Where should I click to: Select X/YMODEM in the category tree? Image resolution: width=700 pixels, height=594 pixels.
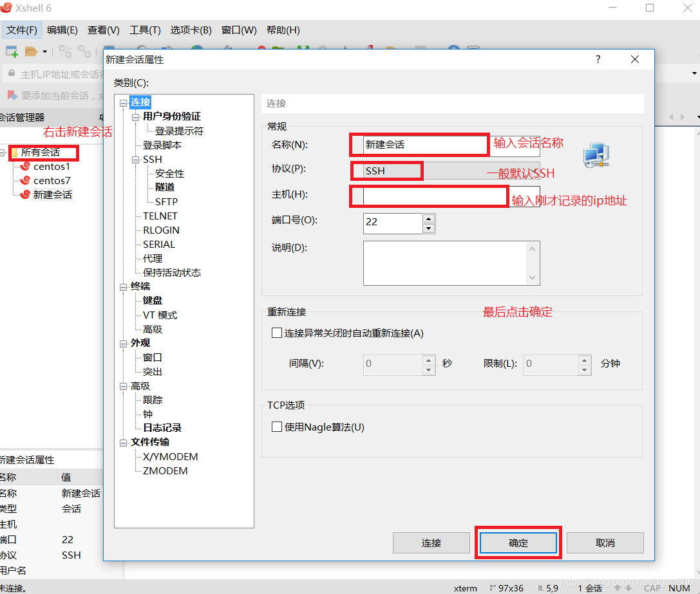pos(170,456)
